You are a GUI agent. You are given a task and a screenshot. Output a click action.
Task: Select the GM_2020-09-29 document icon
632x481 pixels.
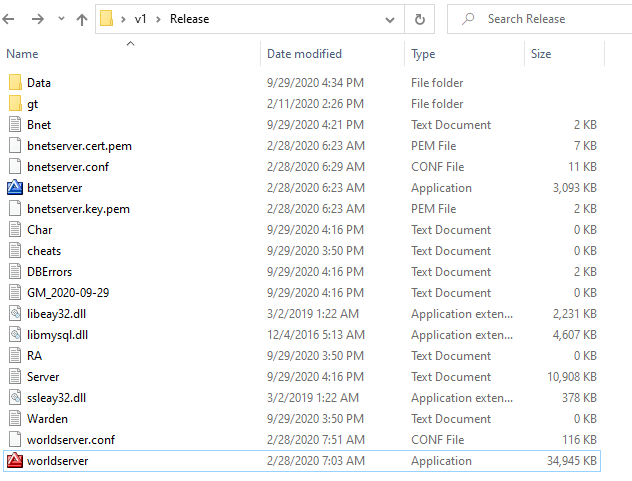pos(15,292)
